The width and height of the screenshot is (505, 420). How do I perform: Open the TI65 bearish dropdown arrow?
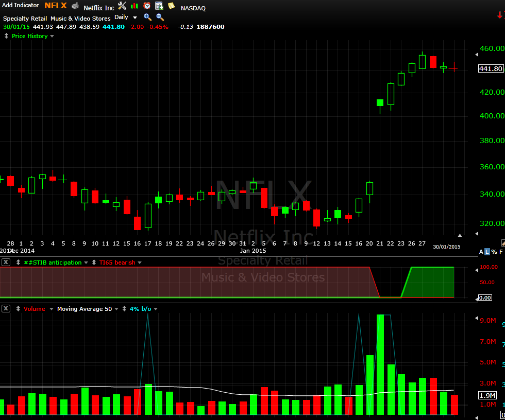coord(140,262)
